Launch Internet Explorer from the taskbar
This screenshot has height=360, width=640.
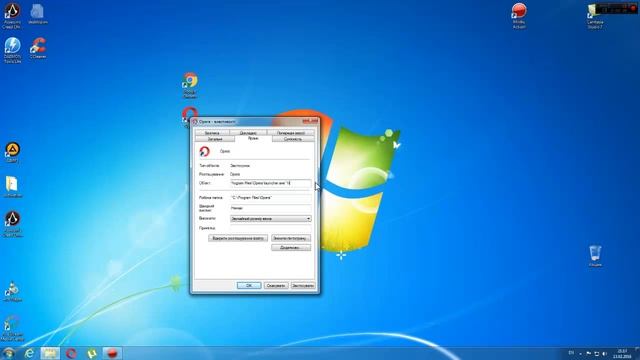29,353
